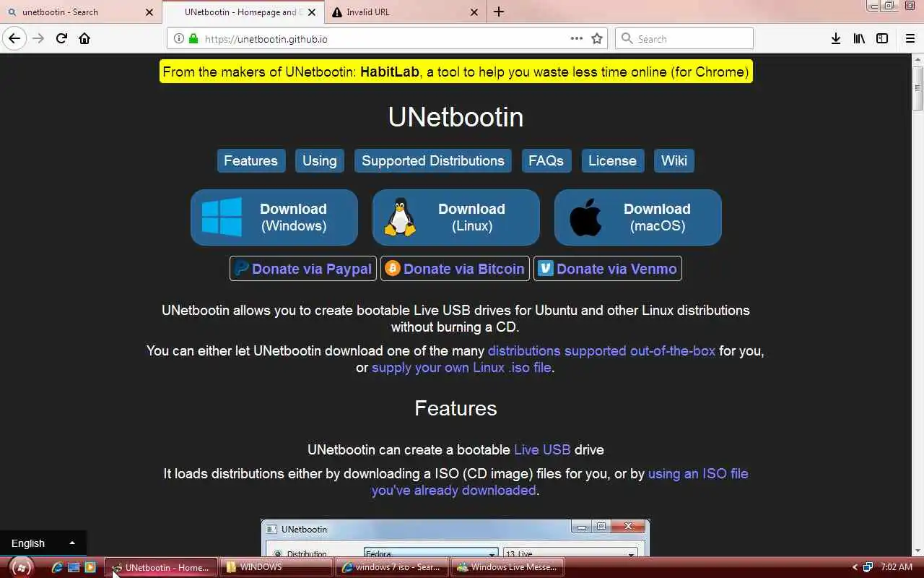Click the Features section heading

coord(456,408)
